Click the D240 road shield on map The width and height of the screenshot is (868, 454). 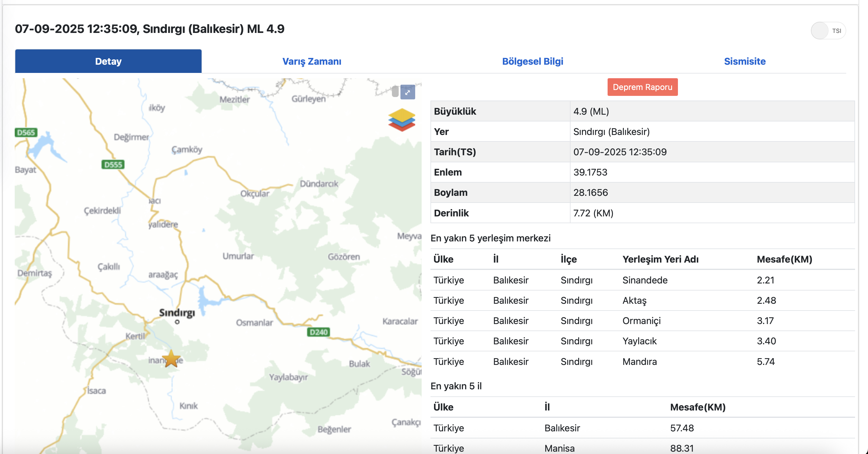[x=318, y=332]
